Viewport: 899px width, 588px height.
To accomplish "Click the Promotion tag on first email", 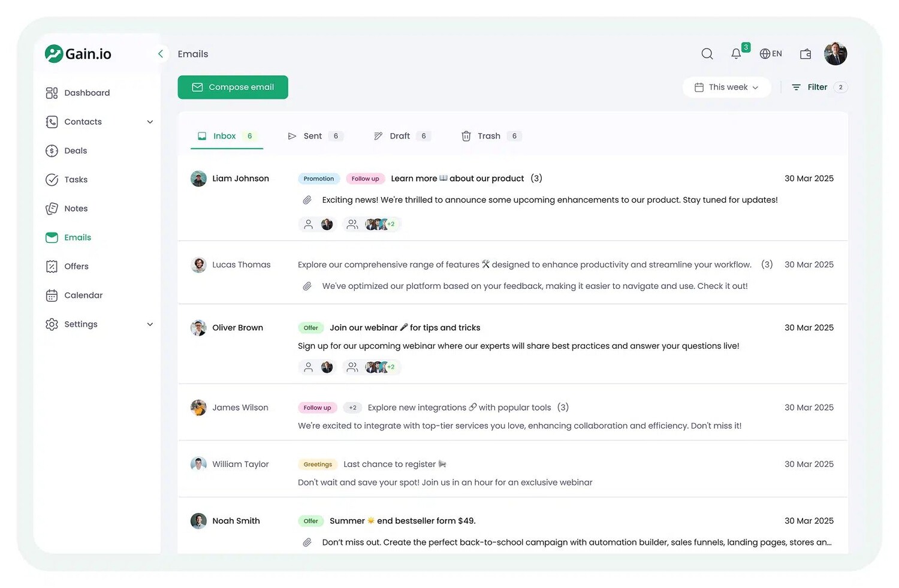I will (318, 179).
